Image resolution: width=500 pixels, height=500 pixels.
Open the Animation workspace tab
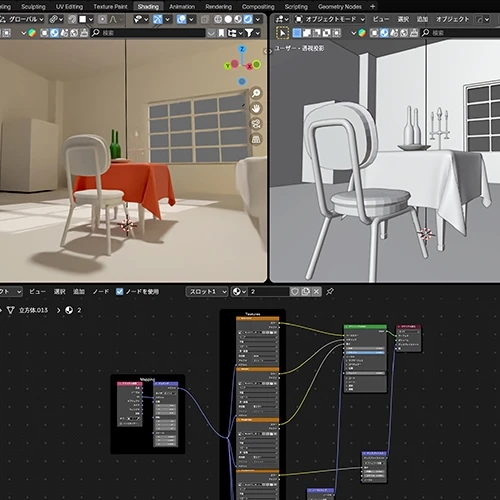click(x=182, y=6)
